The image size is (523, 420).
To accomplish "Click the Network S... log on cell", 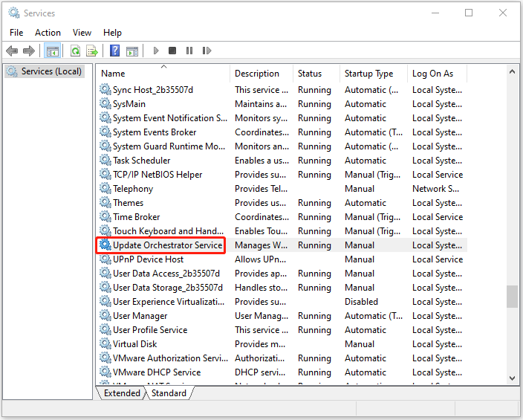I will coord(435,189).
